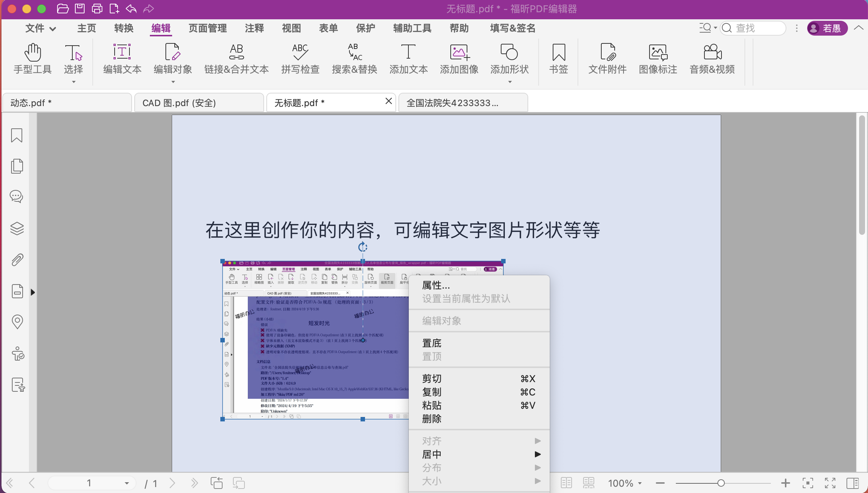The image size is (868, 493).
Task: Add a 书签 bookmark
Action: 558,59
